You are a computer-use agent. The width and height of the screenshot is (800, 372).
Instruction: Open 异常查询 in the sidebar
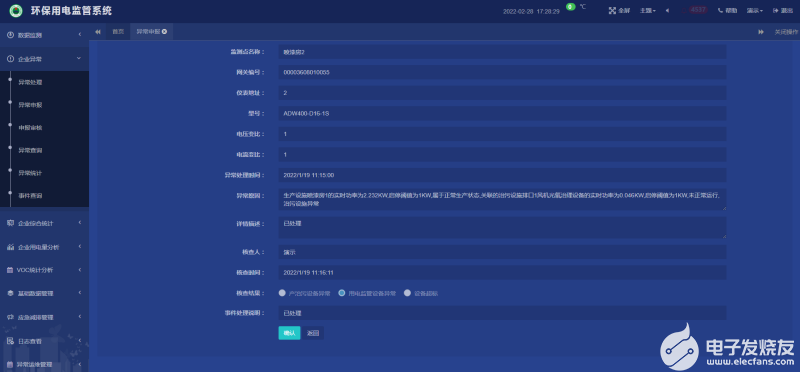pos(30,151)
